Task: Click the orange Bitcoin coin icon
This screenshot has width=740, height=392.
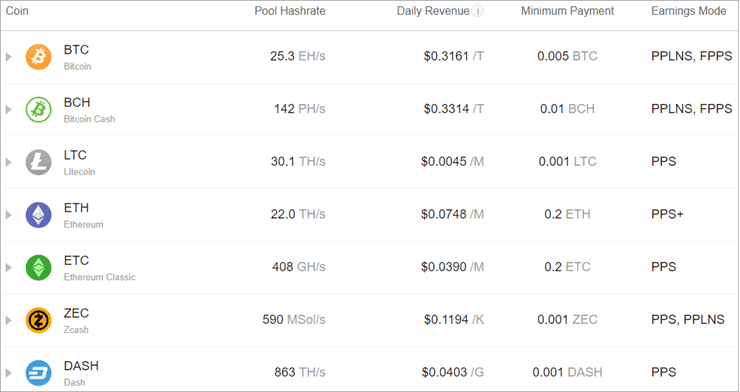Action: 38,57
